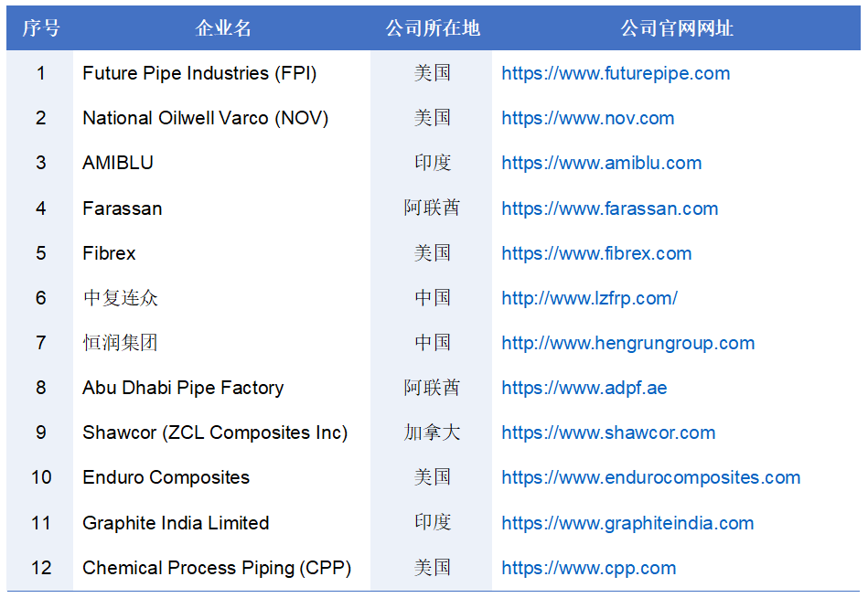Screen dimensions: 868x598
Task: Click 美国 location in the Fibrex row
Action: pos(433,253)
